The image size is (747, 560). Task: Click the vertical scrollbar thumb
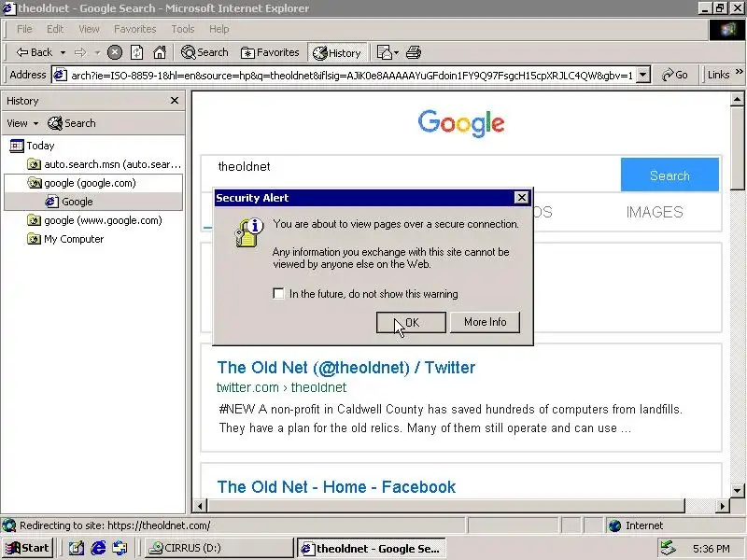[737, 147]
